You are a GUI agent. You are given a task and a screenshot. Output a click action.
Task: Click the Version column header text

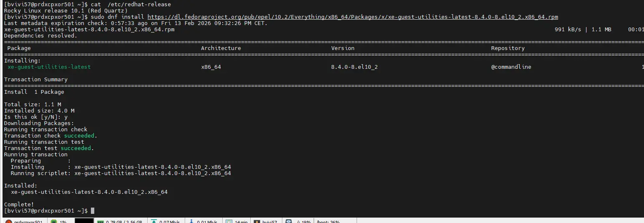[342, 48]
